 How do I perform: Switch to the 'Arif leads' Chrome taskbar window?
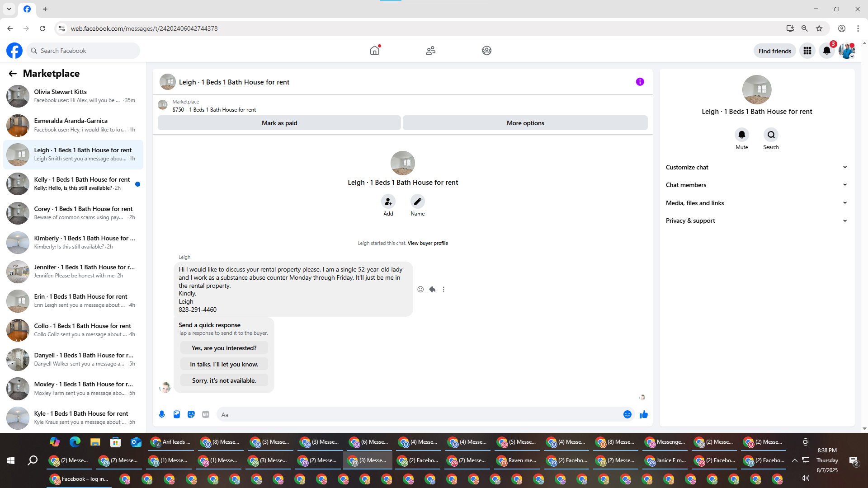click(171, 442)
